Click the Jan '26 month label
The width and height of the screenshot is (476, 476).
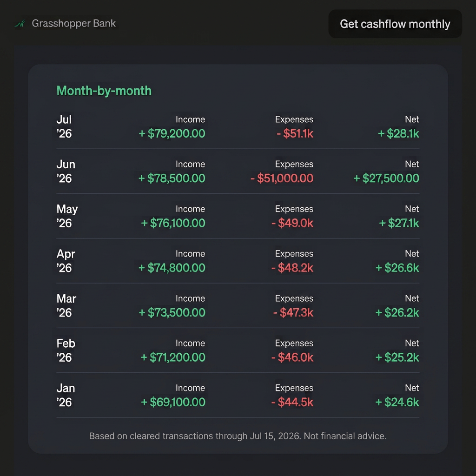tap(66, 395)
